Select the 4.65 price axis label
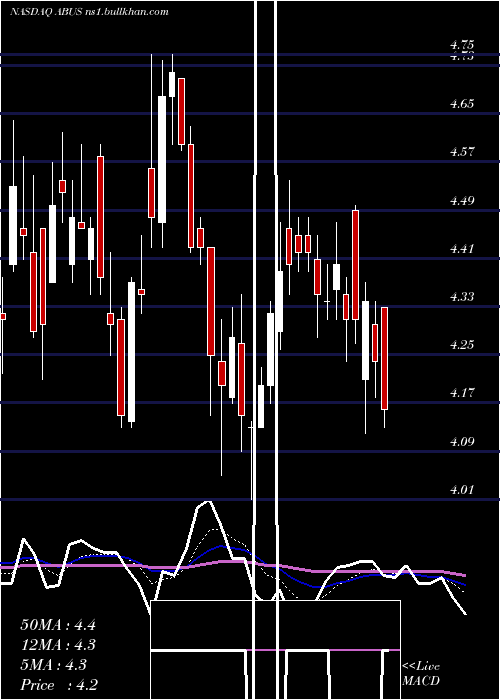The image size is (500, 700). (x=462, y=104)
